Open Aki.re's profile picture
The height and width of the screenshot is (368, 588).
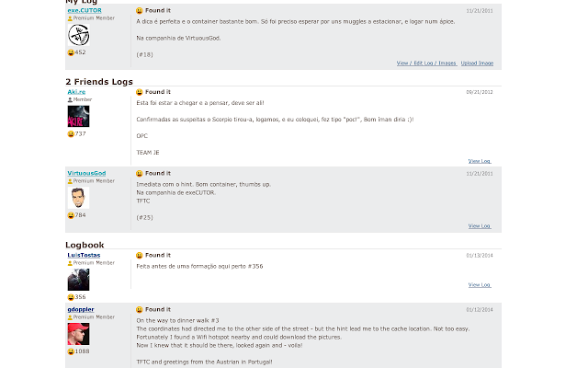pyautogui.click(x=78, y=116)
